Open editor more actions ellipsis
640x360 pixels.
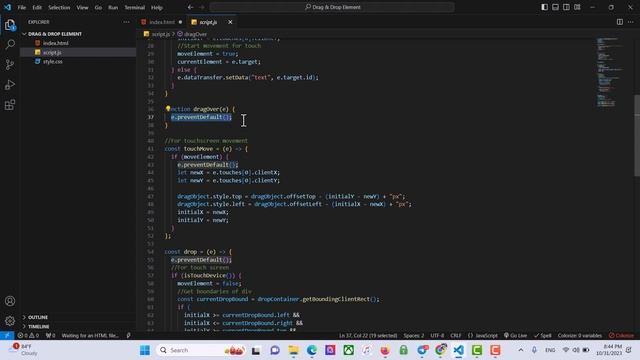(631, 22)
